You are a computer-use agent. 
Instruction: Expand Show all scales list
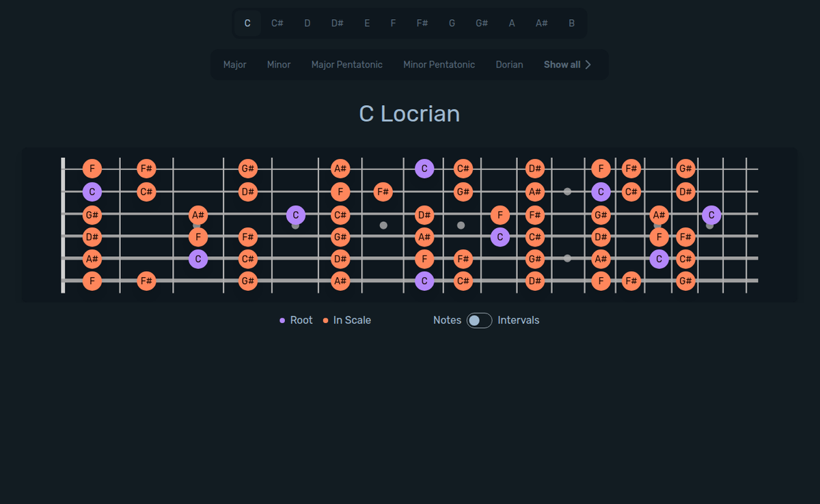click(x=562, y=64)
